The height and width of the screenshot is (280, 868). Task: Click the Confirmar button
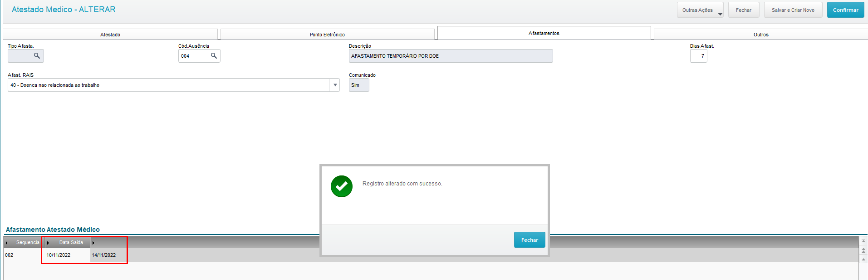(x=845, y=10)
